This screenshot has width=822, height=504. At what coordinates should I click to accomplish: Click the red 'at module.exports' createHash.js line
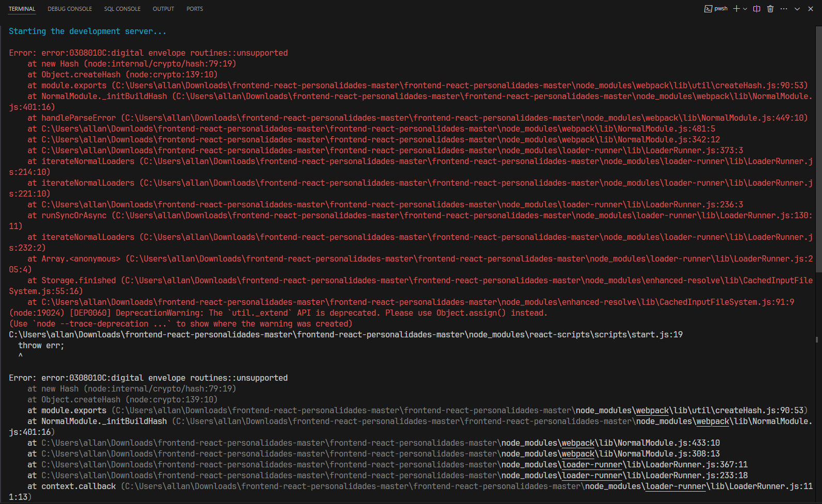pyautogui.click(x=418, y=86)
